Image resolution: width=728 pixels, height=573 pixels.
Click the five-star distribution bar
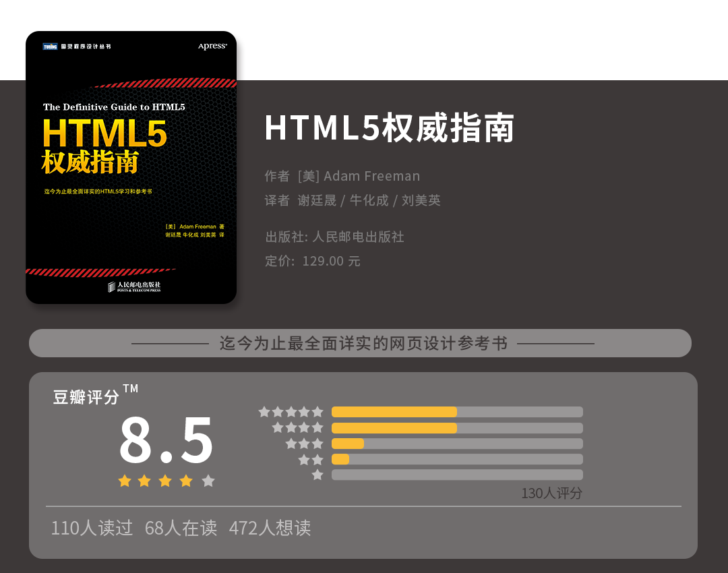[x=457, y=412]
